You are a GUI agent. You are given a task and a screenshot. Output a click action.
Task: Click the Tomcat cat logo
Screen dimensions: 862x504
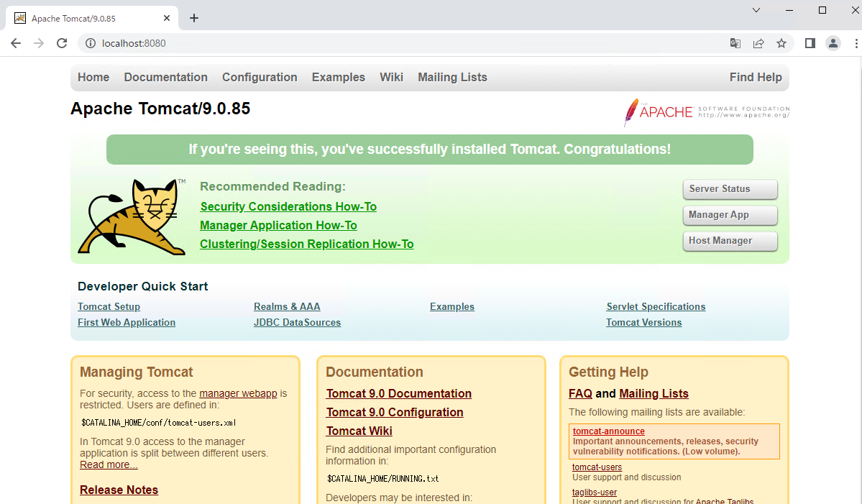click(132, 216)
